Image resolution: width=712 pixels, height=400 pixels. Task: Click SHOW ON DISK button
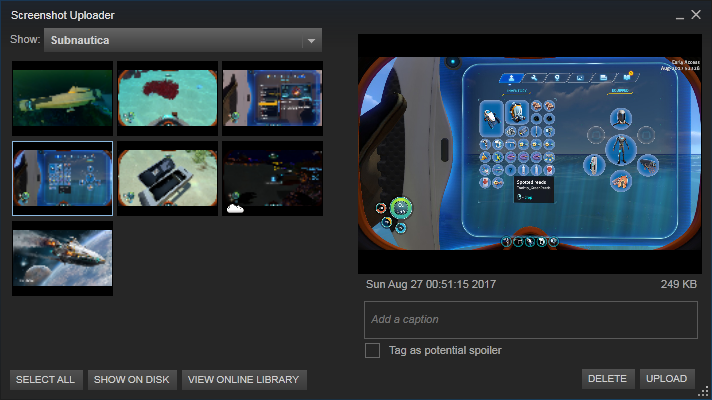[x=132, y=380]
